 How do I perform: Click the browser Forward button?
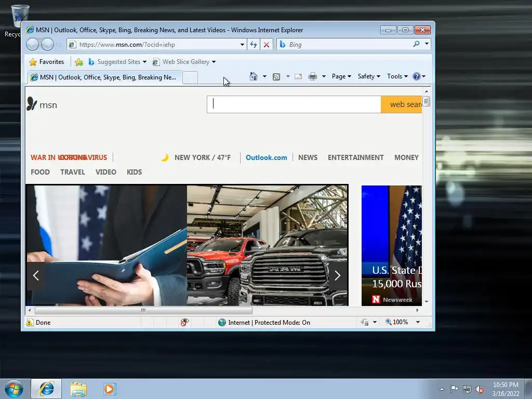click(x=47, y=44)
